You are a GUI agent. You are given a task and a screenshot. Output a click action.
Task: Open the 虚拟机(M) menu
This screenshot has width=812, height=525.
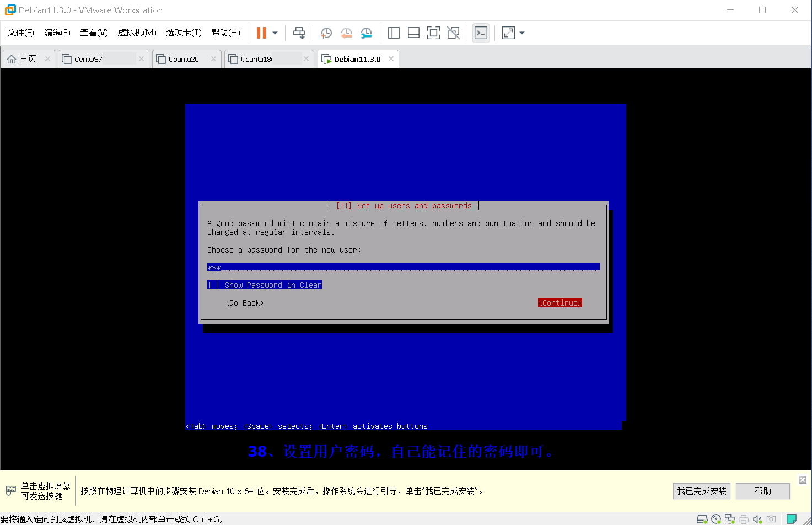[x=137, y=33]
